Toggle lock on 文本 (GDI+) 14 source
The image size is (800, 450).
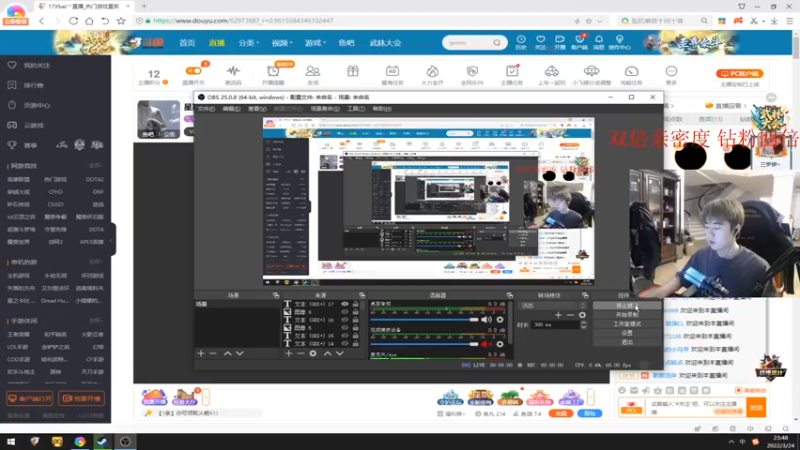pyautogui.click(x=355, y=344)
